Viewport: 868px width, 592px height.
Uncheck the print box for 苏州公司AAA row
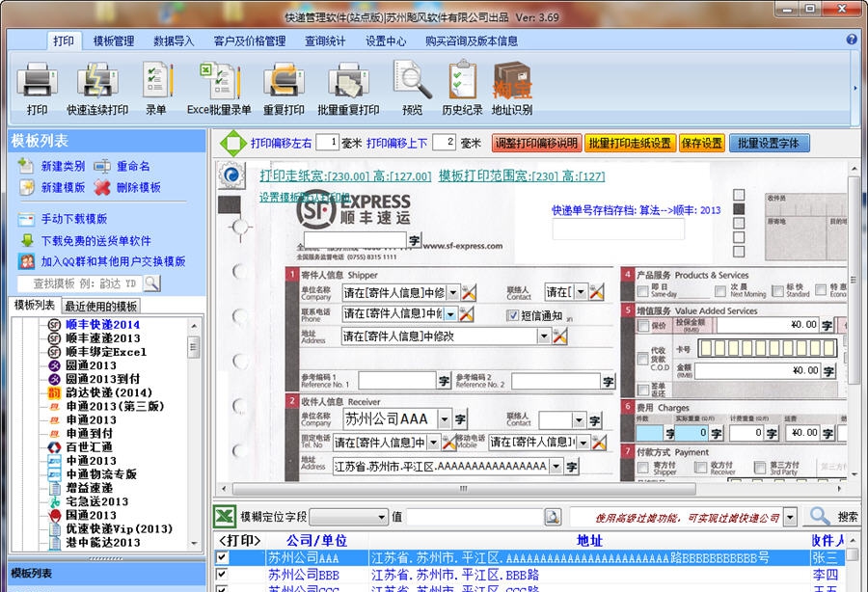click(x=223, y=558)
